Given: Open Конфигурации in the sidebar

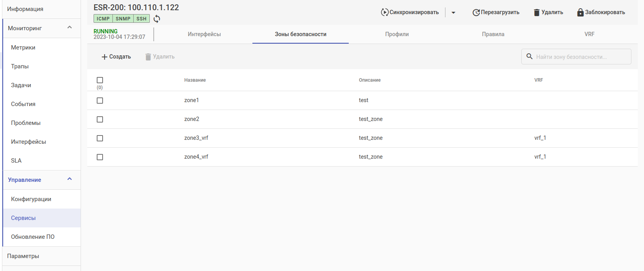Looking at the screenshot, I should [31, 199].
